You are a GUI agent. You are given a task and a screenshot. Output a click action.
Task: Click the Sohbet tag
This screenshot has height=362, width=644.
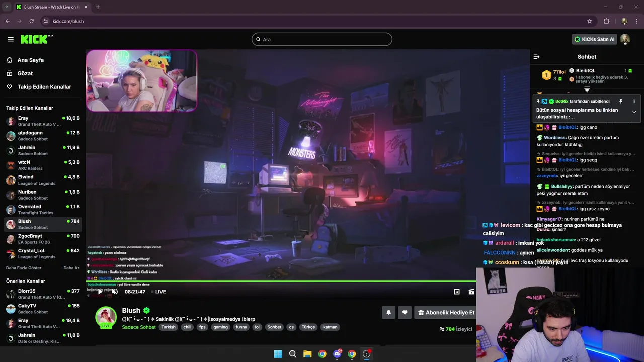pos(274,327)
